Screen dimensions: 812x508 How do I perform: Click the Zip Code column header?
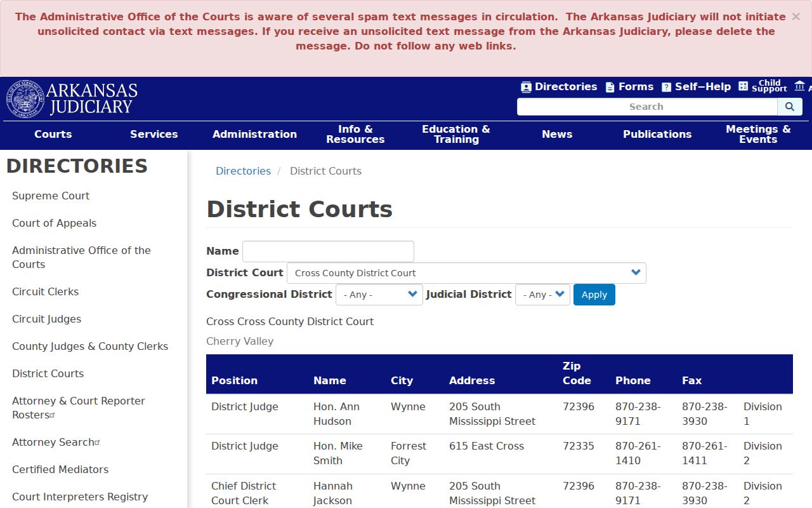[577, 373]
